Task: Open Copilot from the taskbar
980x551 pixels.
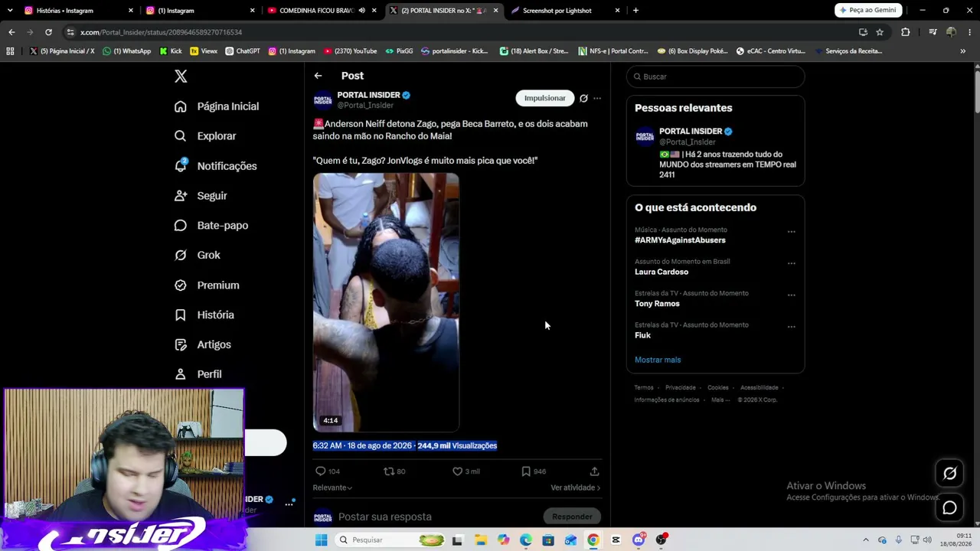Action: coord(503,540)
